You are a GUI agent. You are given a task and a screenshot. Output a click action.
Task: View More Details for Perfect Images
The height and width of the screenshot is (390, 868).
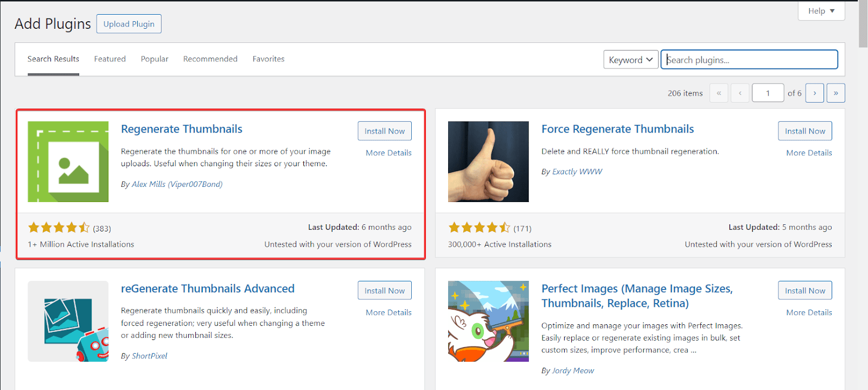point(809,312)
